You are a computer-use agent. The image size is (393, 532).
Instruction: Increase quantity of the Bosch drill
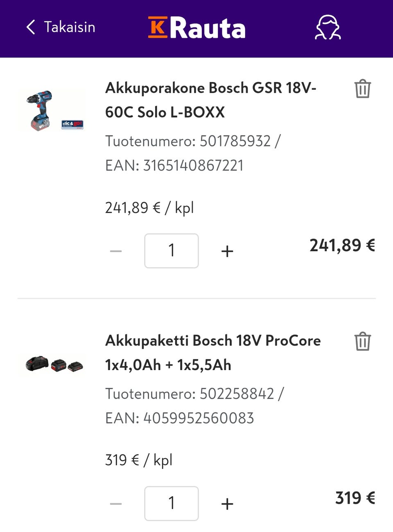tap(227, 251)
